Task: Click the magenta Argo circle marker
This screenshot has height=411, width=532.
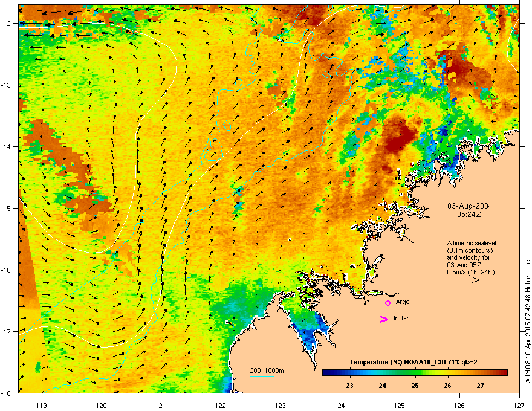Action: coord(388,303)
